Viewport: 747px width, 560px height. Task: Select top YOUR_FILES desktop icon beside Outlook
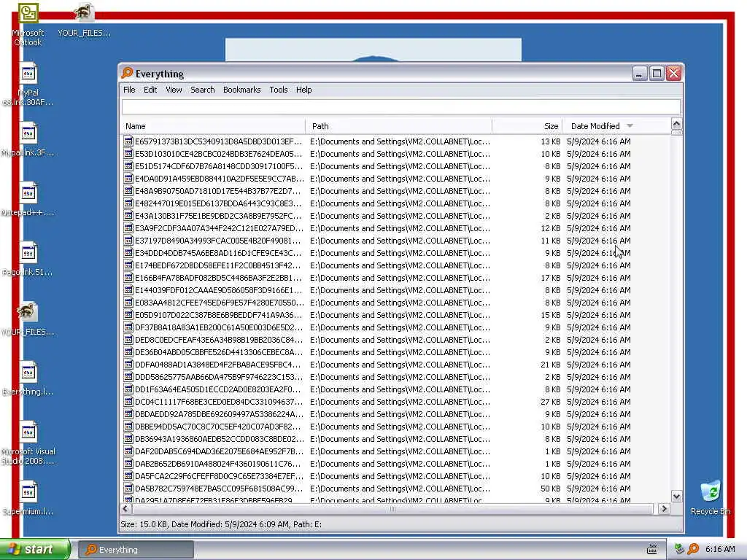(x=84, y=12)
